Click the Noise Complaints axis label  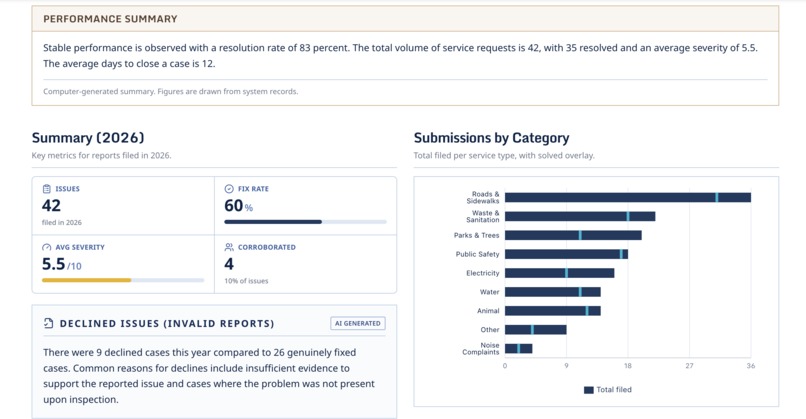[481, 349]
